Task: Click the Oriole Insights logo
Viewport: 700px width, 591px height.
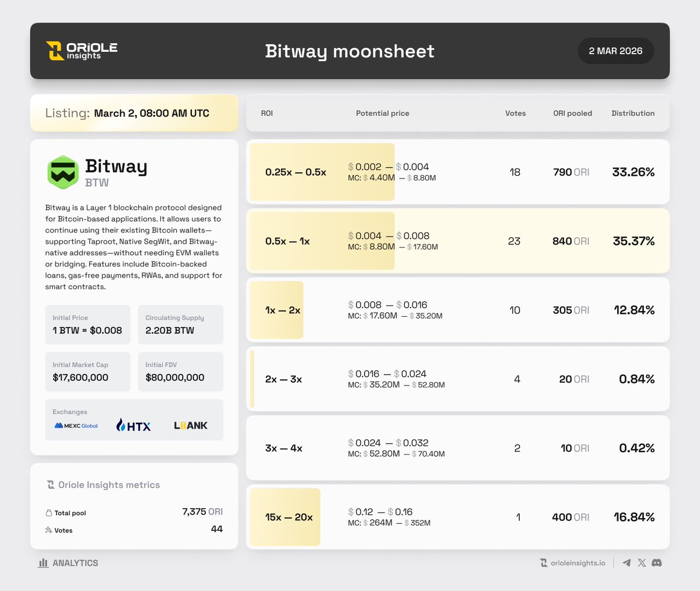Action: (82, 51)
